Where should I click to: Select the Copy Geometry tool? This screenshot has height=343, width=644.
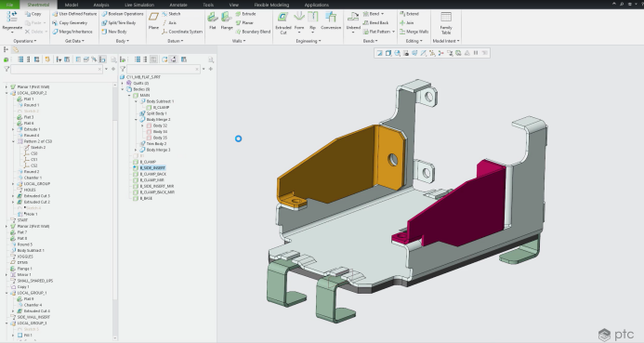pos(70,23)
